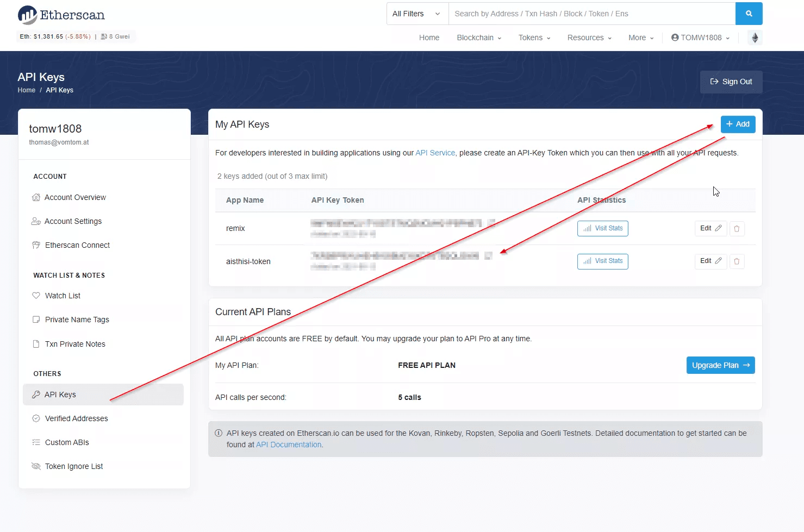Copy the aisthisi-token API key
The image size is (804, 532).
click(x=488, y=255)
